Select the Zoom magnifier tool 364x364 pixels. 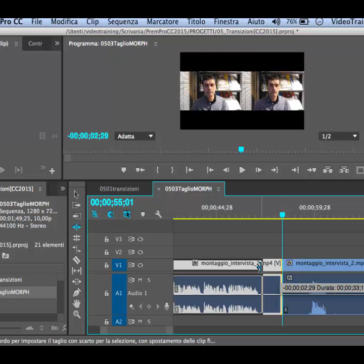click(x=77, y=314)
